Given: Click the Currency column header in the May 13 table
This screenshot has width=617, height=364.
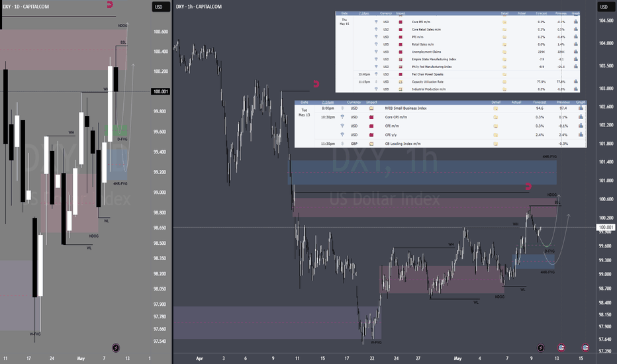Looking at the screenshot, I should [x=354, y=103].
